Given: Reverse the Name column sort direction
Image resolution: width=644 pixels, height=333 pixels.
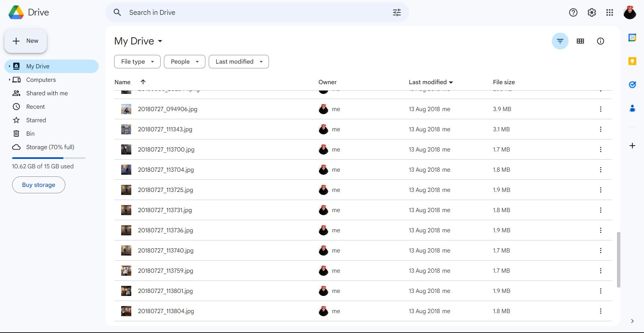Looking at the screenshot, I should click(x=143, y=82).
